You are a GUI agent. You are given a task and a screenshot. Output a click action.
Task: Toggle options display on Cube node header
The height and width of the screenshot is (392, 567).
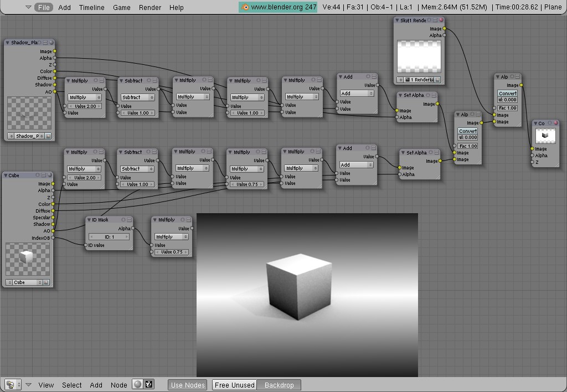pos(43,176)
